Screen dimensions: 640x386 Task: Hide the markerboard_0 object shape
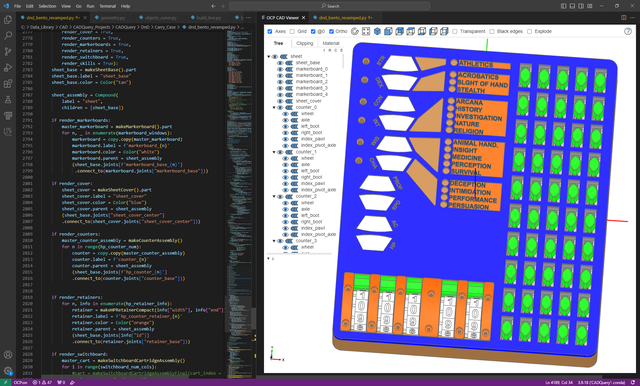pos(280,69)
